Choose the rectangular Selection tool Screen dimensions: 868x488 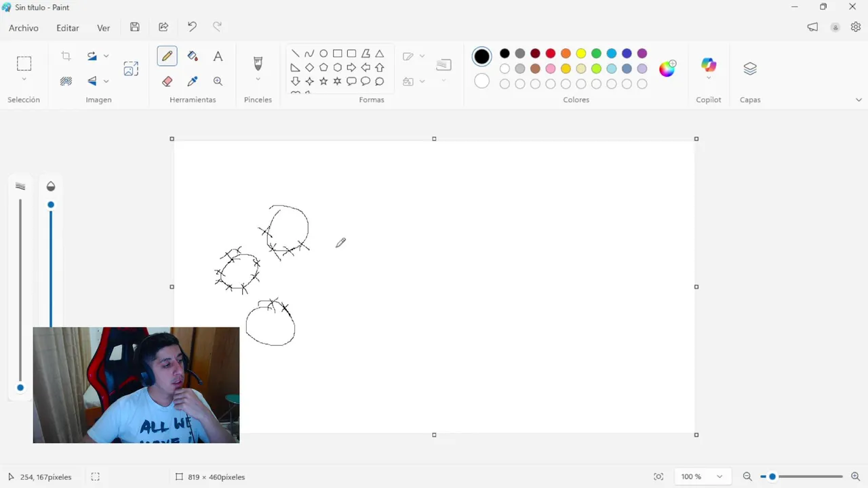point(24,64)
